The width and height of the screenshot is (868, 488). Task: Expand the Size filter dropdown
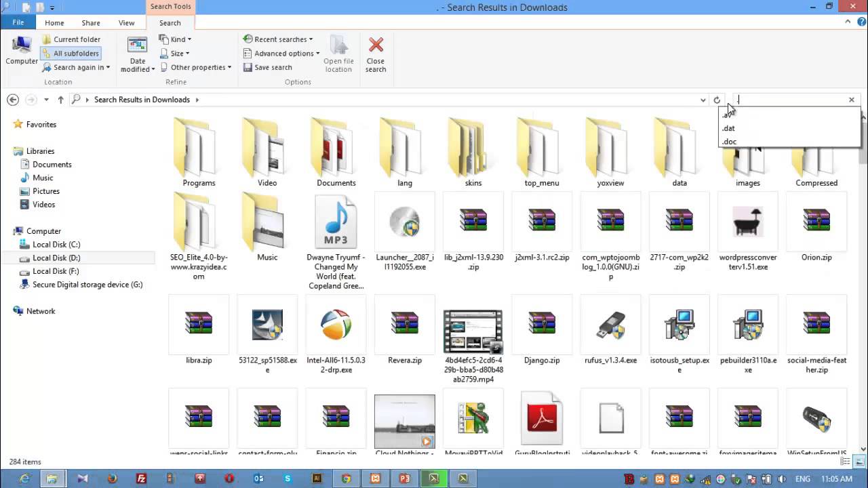click(175, 54)
